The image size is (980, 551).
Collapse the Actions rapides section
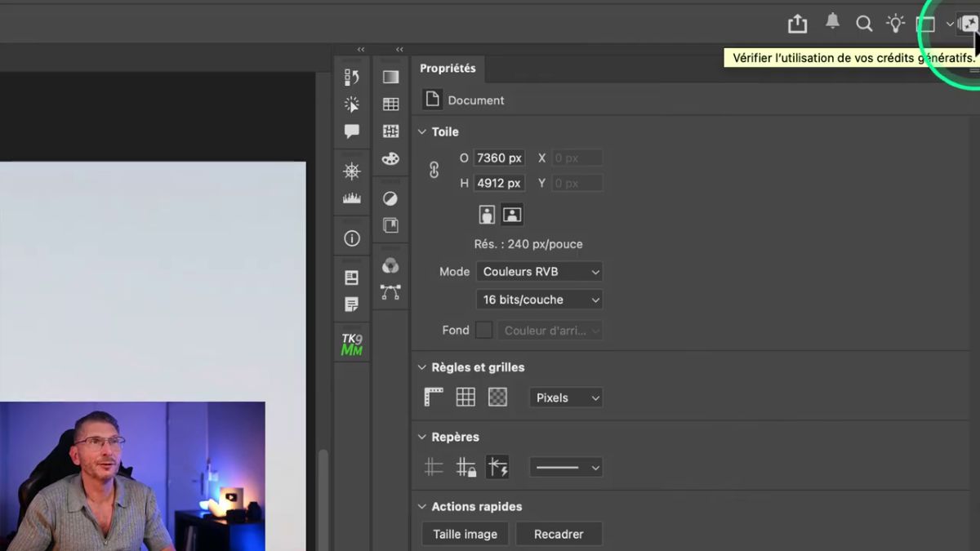click(422, 506)
